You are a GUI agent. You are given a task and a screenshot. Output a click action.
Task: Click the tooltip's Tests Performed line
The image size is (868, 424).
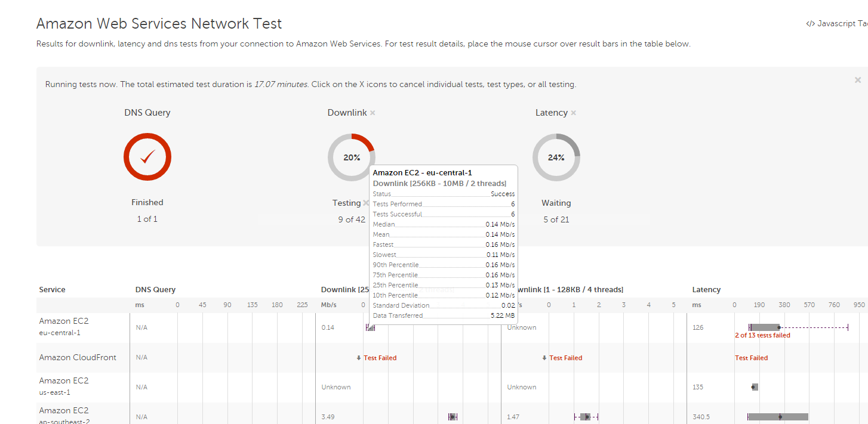[x=444, y=204]
